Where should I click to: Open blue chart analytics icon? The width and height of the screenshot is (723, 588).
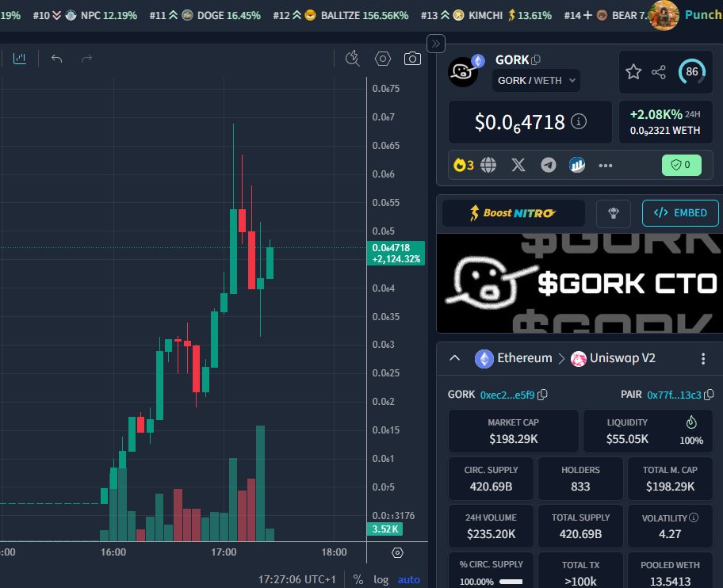click(x=577, y=165)
